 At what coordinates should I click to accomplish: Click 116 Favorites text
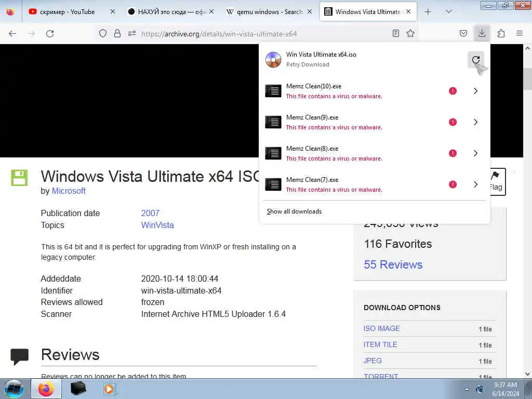click(x=398, y=244)
